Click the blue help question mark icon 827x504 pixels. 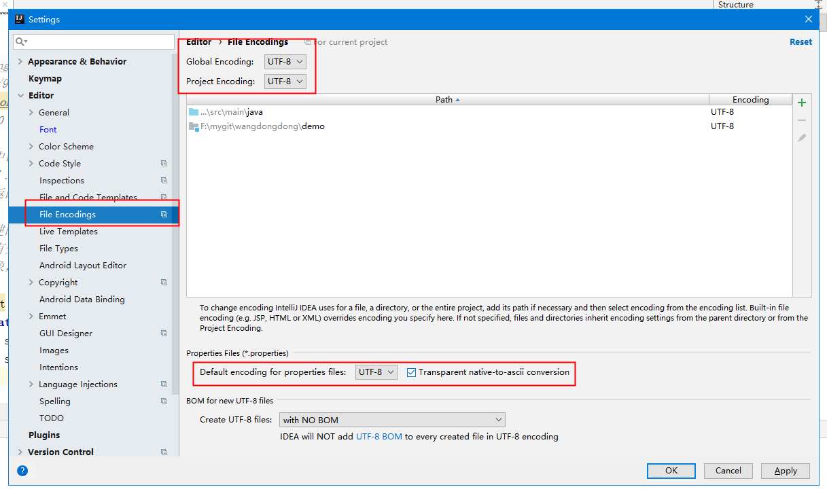click(22, 470)
